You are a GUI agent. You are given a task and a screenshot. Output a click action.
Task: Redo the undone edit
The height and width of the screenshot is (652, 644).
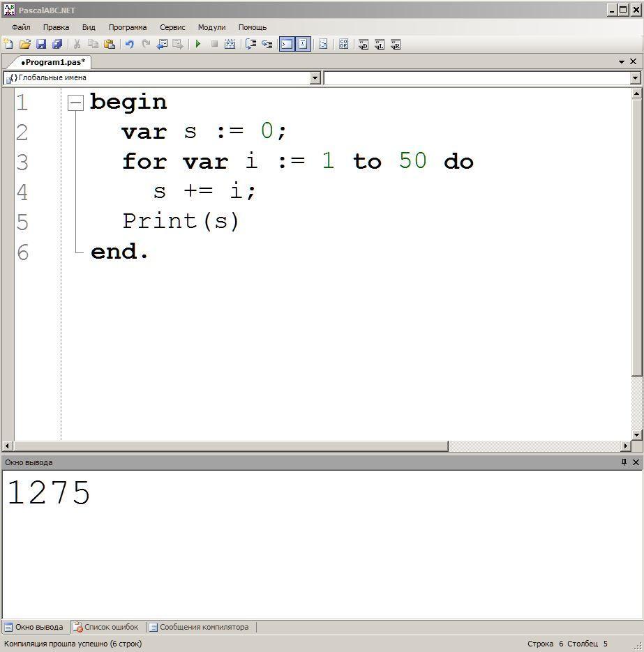[146, 44]
